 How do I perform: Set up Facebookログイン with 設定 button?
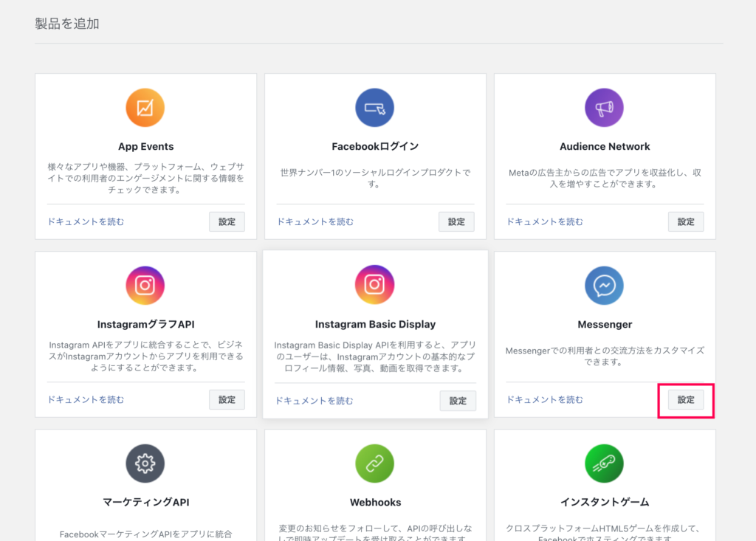(456, 222)
